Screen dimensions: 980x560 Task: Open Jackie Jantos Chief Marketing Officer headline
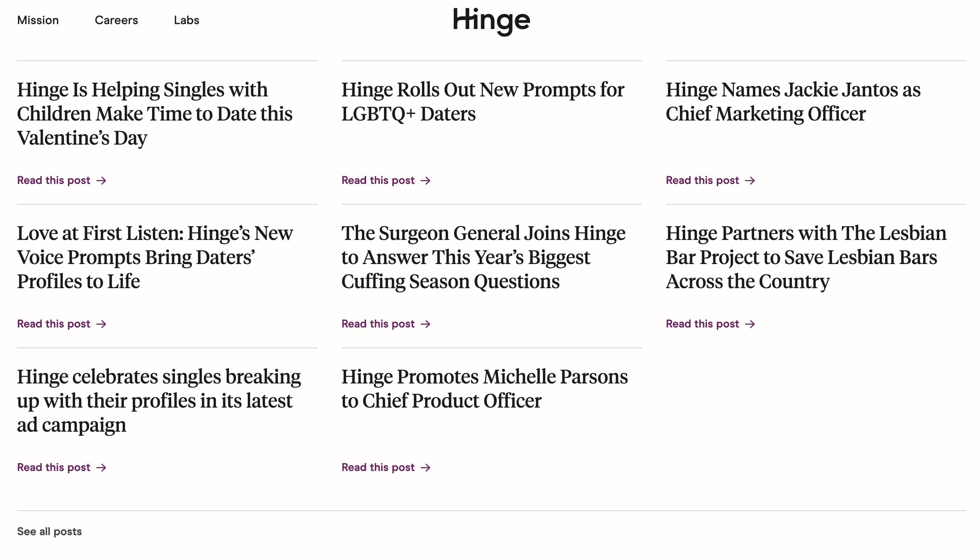pos(793,102)
